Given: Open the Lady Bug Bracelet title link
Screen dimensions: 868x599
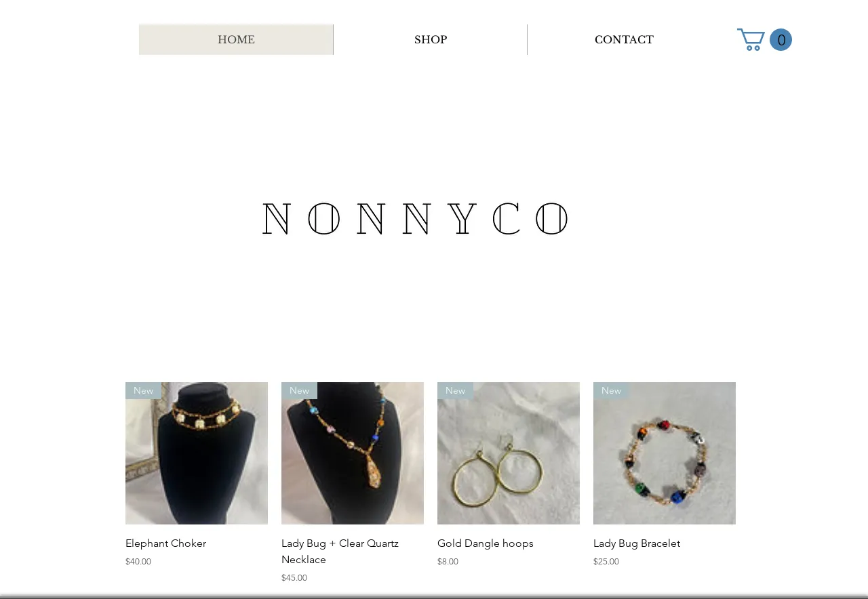Looking at the screenshot, I should point(637,543).
